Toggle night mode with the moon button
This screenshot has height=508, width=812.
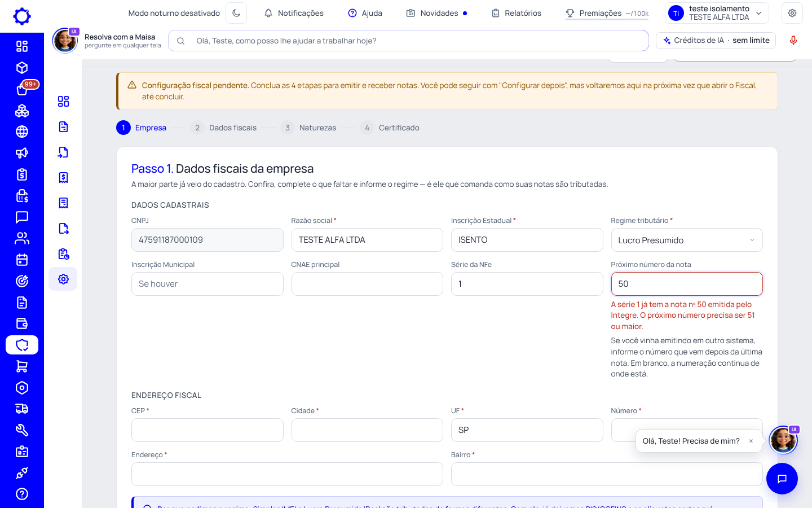[x=236, y=13]
